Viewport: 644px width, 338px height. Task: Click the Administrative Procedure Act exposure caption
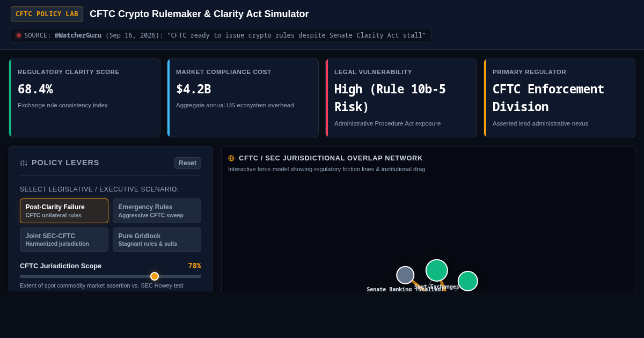(x=387, y=123)
